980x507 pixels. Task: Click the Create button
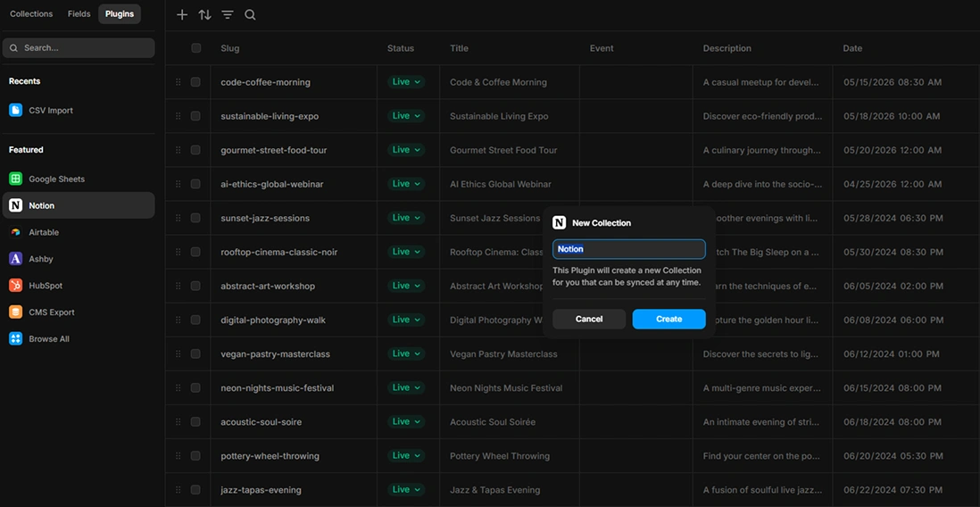(x=669, y=319)
